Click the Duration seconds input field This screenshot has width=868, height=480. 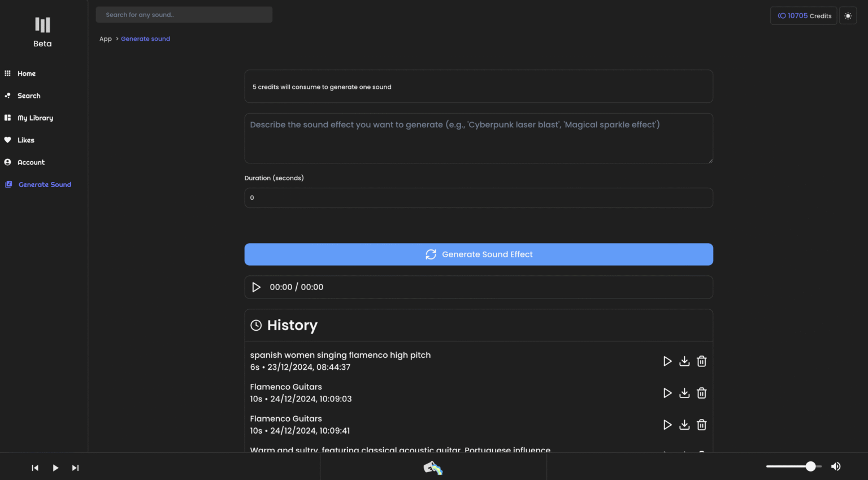click(478, 198)
